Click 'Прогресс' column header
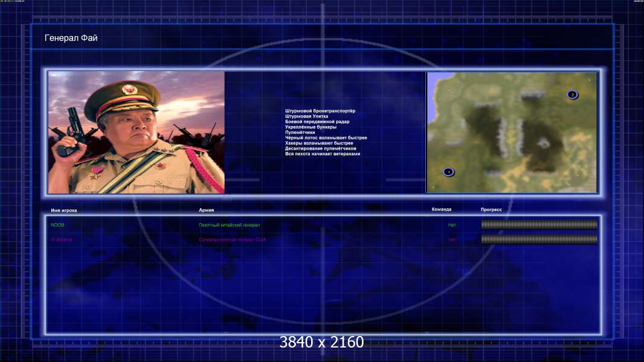 point(491,209)
